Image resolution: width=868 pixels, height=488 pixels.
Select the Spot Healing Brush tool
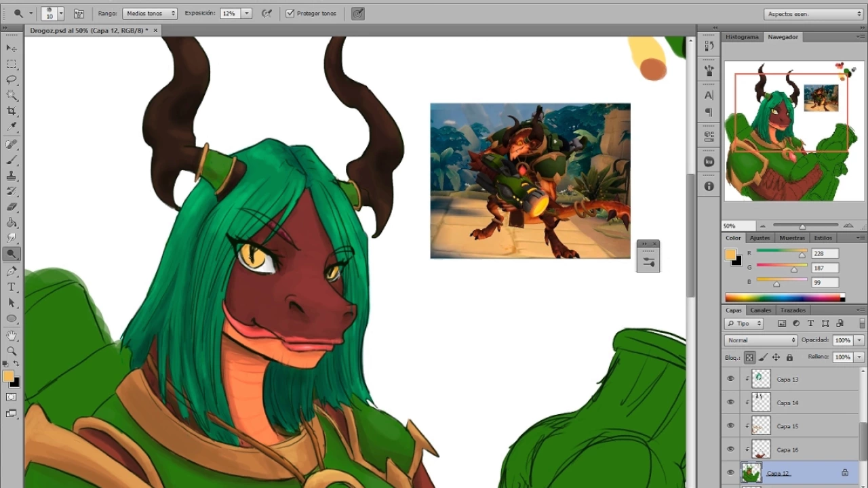[x=12, y=144]
